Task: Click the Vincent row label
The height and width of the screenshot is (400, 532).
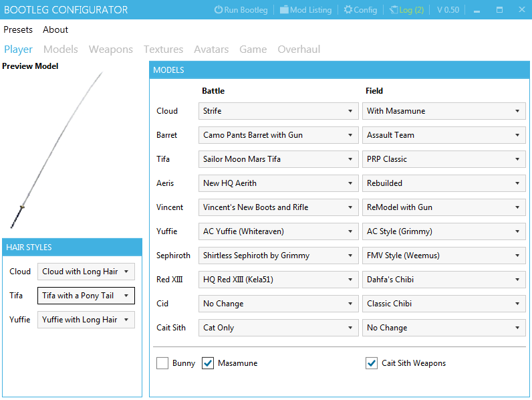Action: pos(170,207)
